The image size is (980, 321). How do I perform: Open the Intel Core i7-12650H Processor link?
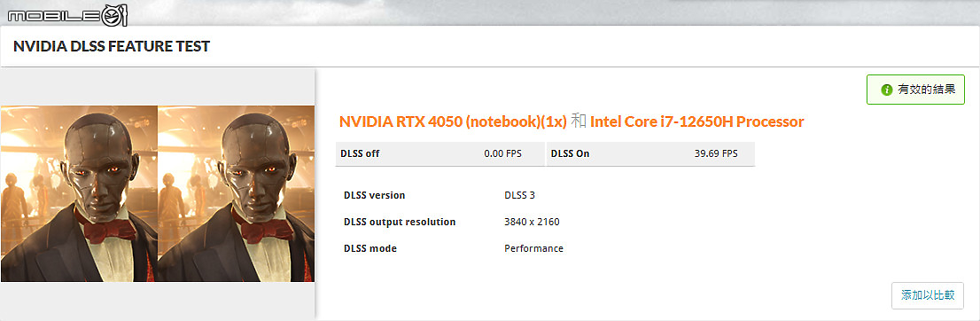pyautogui.click(x=696, y=121)
